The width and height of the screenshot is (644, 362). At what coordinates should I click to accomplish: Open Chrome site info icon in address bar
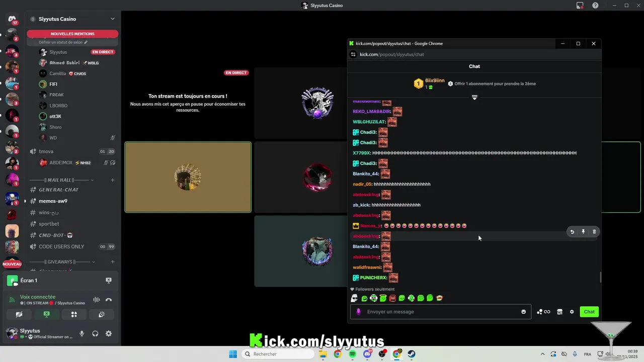[x=353, y=54]
